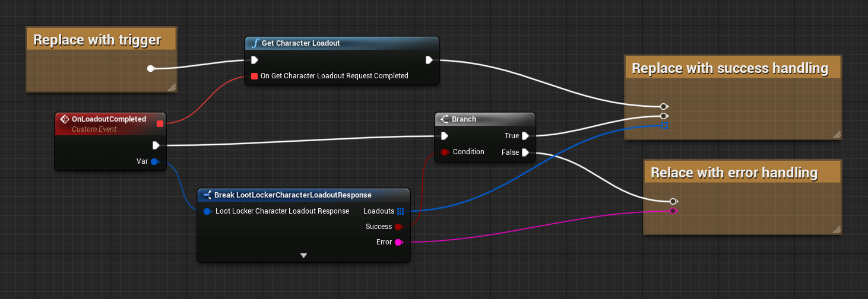Click the red delegate pin on OnLoadoutCompleted
The width and height of the screenshot is (868, 299).
pyautogui.click(x=159, y=123)
